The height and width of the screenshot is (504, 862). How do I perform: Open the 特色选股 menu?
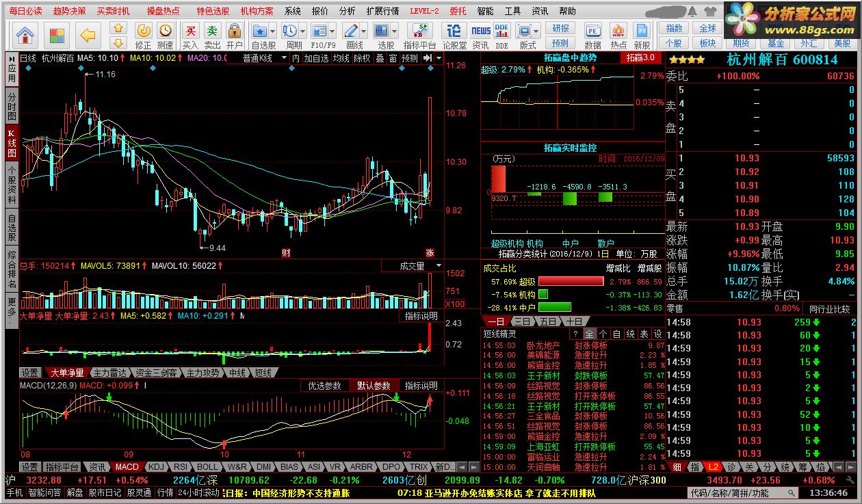click(x=213, y=11)
